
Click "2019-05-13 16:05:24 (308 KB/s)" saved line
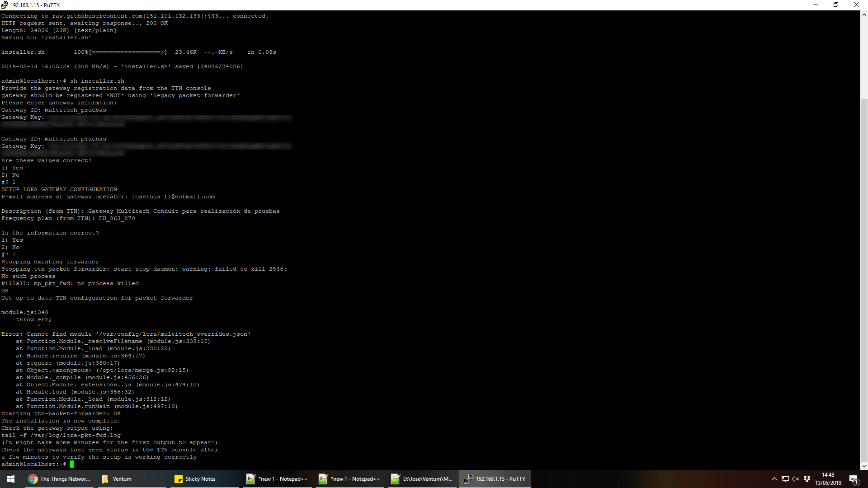(x=122, y=66)
